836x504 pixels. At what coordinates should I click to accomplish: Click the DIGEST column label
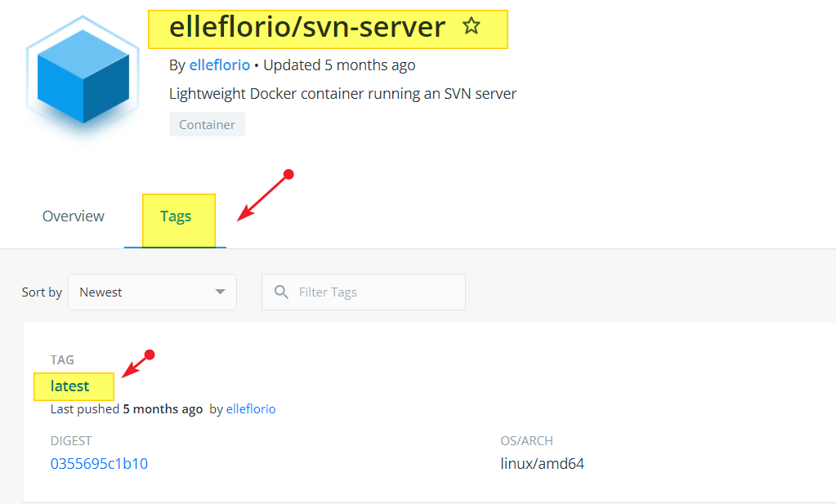click(x=71, y=441)
